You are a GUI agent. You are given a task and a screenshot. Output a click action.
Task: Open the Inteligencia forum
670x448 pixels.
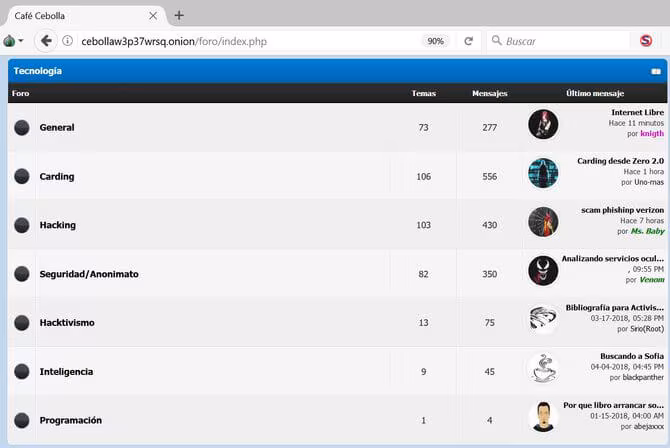66,371
